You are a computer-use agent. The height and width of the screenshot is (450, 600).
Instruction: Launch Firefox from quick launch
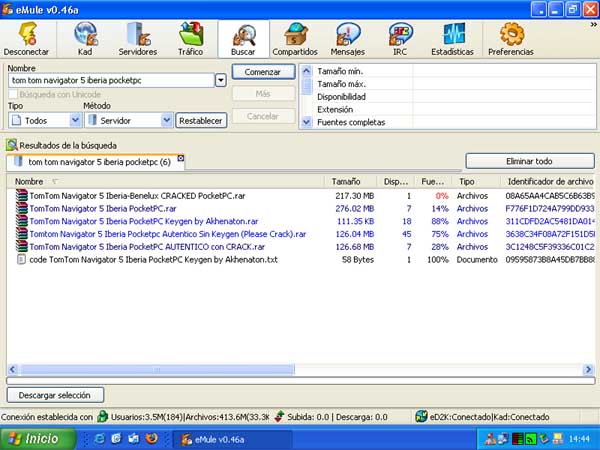coord(152,439)
